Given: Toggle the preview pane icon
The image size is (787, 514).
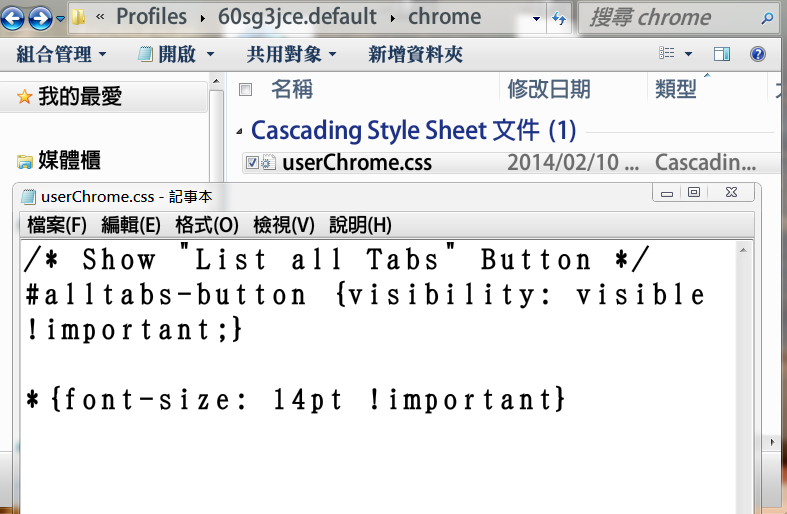Looking at the screenshot, I should (x=722, y=54).
